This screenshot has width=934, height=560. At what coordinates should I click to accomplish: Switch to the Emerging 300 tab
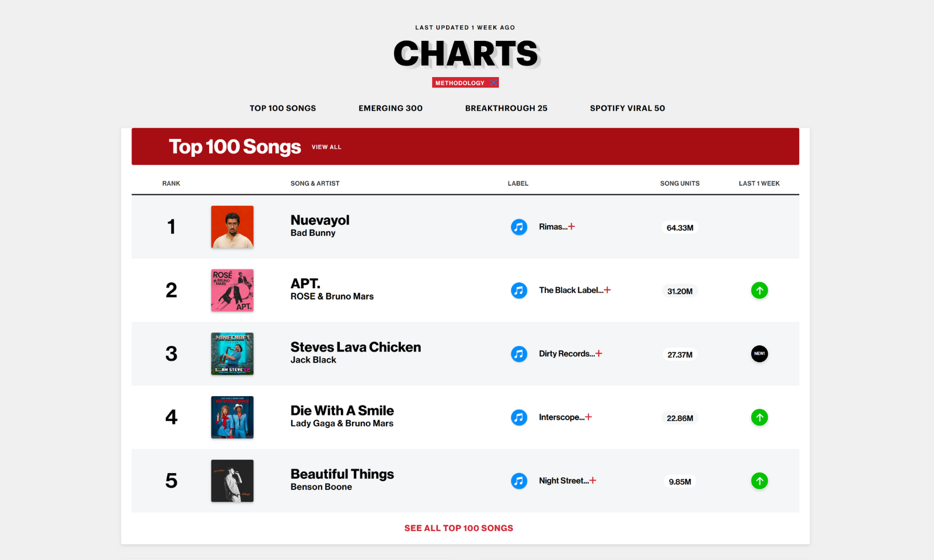391,108
